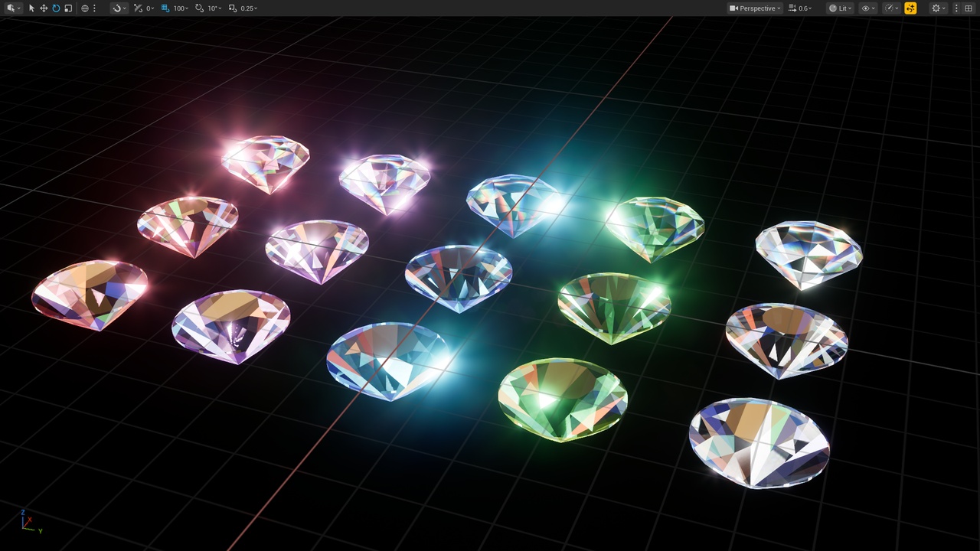Viewport: 980px width, 551px height.
Task: Toggle scale snapping icon
Action: pyautogui.click(x=233, y=8)
